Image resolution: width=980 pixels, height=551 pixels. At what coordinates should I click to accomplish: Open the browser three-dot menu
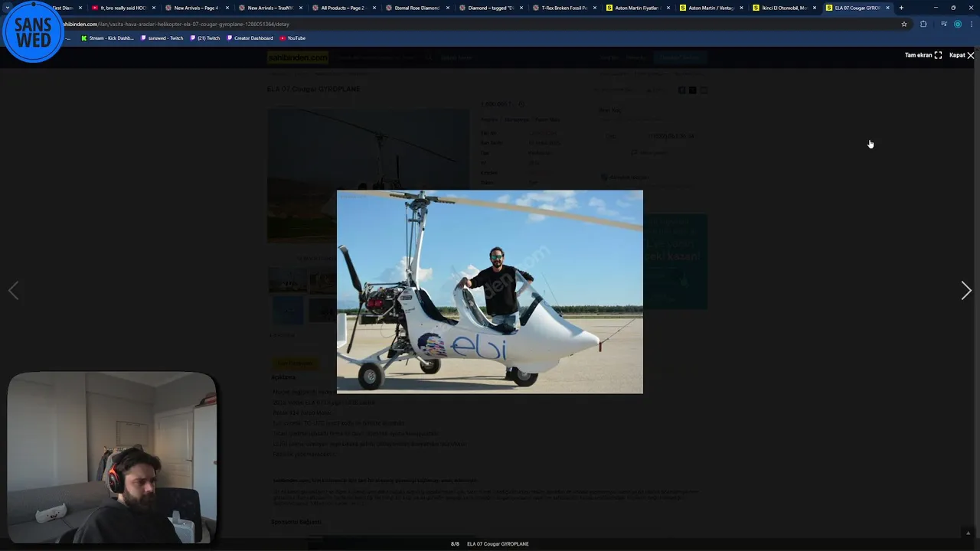coord(971,24)
